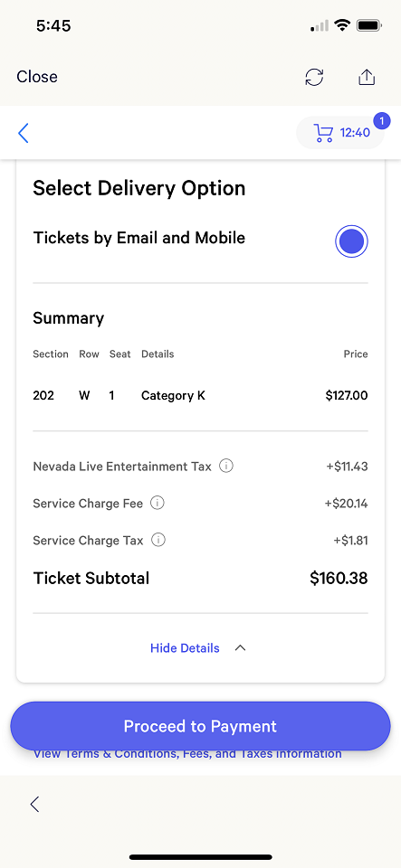Proceed to Payment
This screenshot has width=401, height=868.
(201, 726)
